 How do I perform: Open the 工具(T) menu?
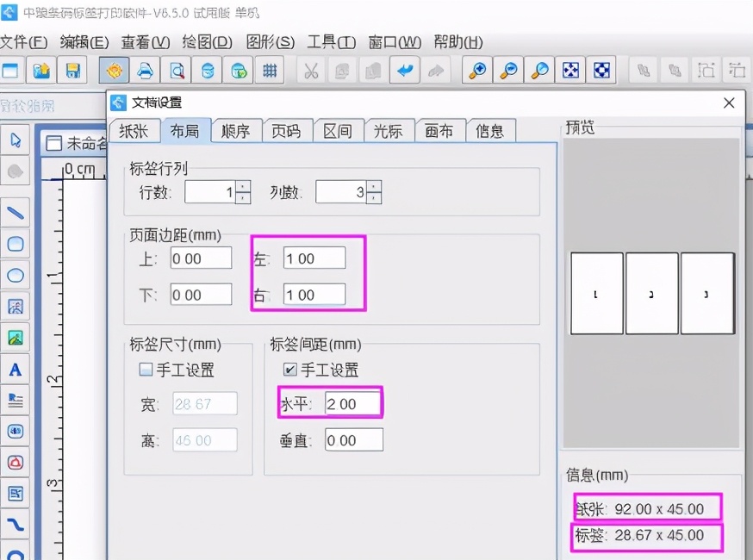point(332,42)
